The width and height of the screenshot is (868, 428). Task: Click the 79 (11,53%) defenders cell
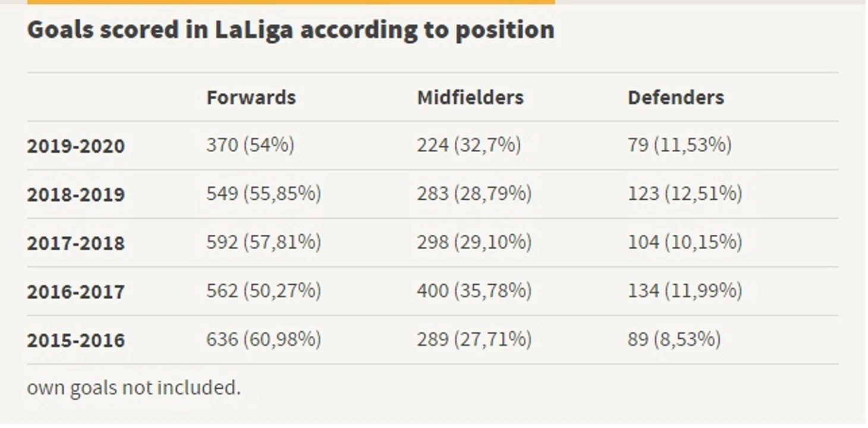tap(680, 145)
